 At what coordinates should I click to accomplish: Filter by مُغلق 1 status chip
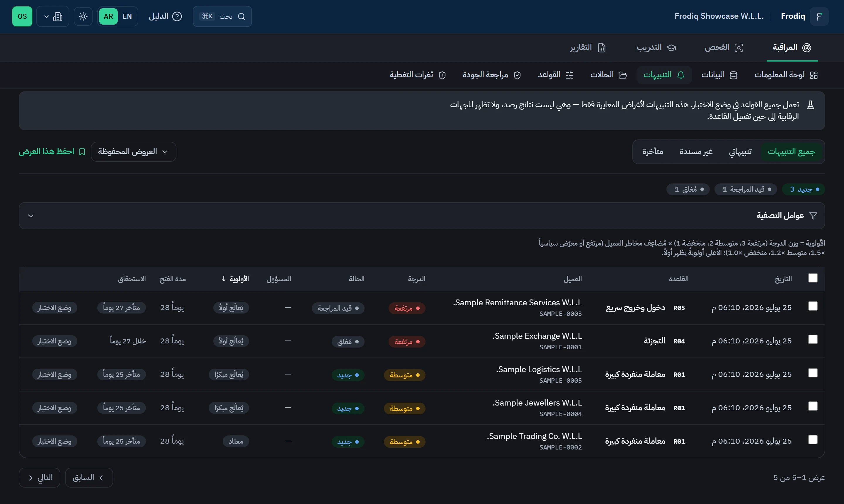click(688, 189)
